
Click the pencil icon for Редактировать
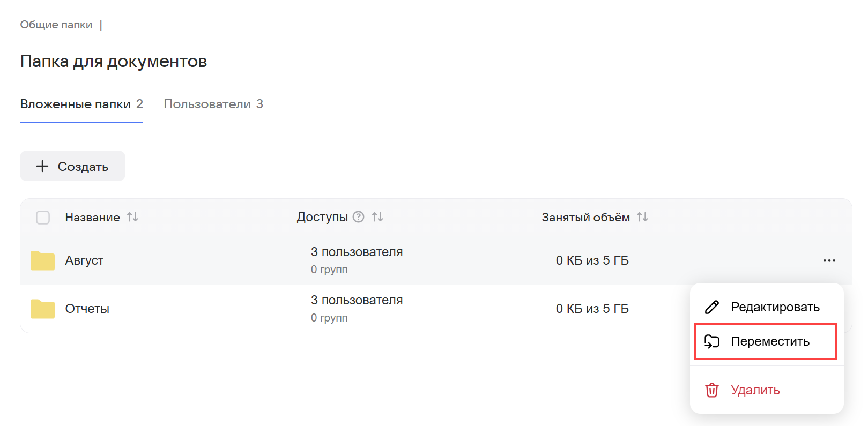point(711,307)
